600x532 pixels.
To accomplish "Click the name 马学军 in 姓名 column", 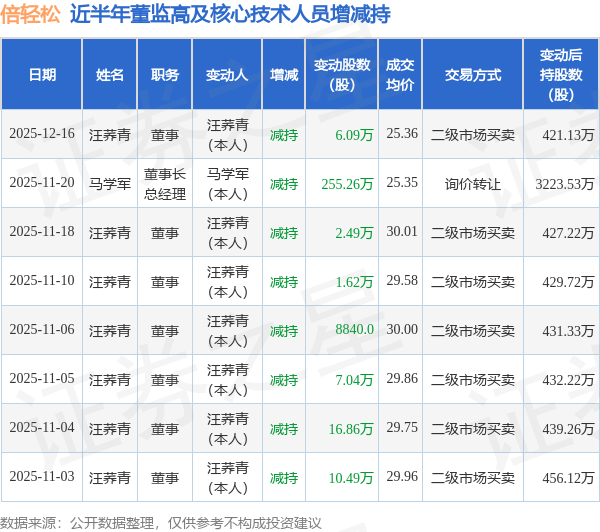I will coord(110,184).
